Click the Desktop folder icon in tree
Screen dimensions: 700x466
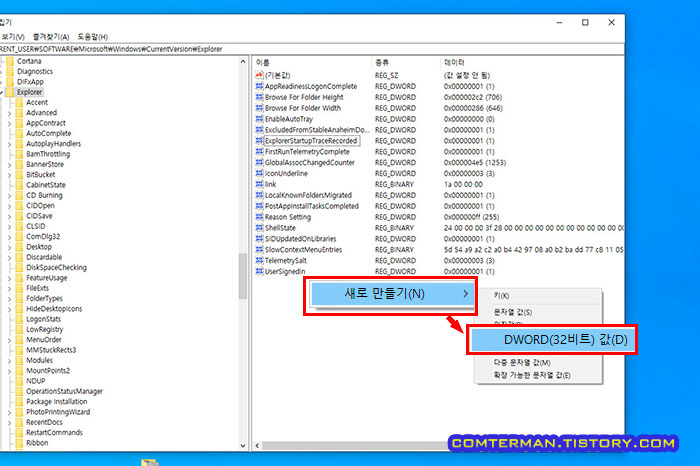pos(19,247)
